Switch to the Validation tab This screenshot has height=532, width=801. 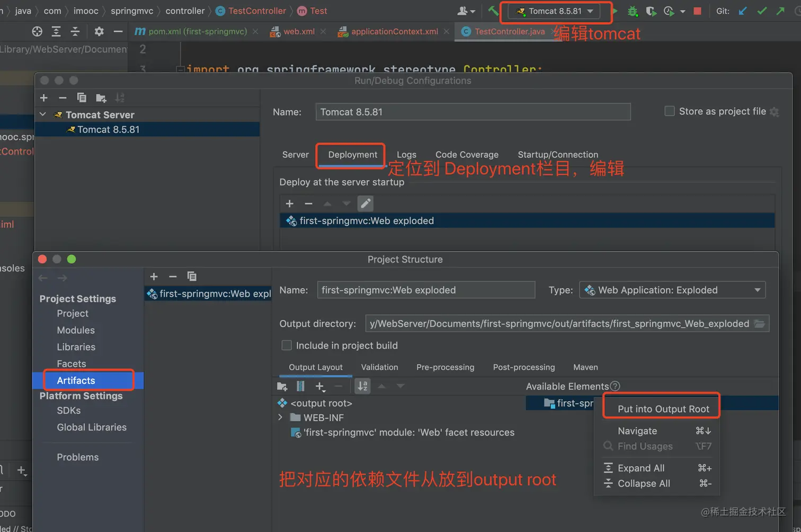(x=379, y=367)
